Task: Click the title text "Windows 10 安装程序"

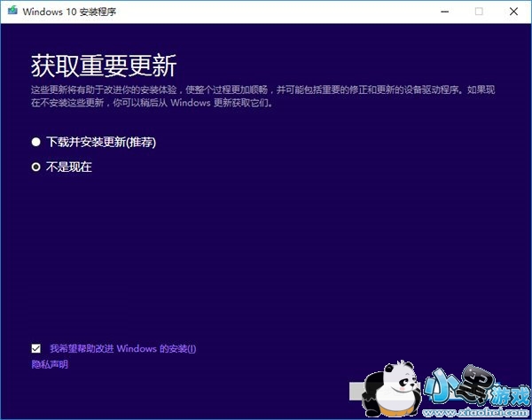Action: (x=69, y=12)
